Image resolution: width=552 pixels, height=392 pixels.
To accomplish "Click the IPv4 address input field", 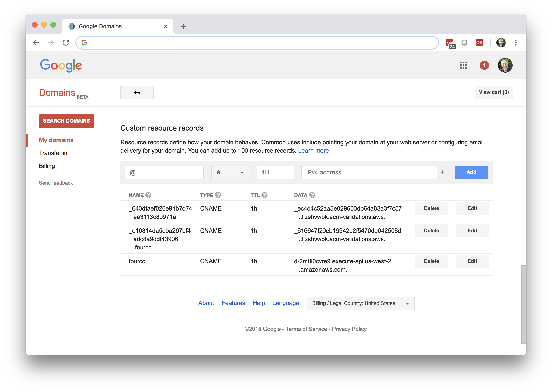I will pos(369,172).
